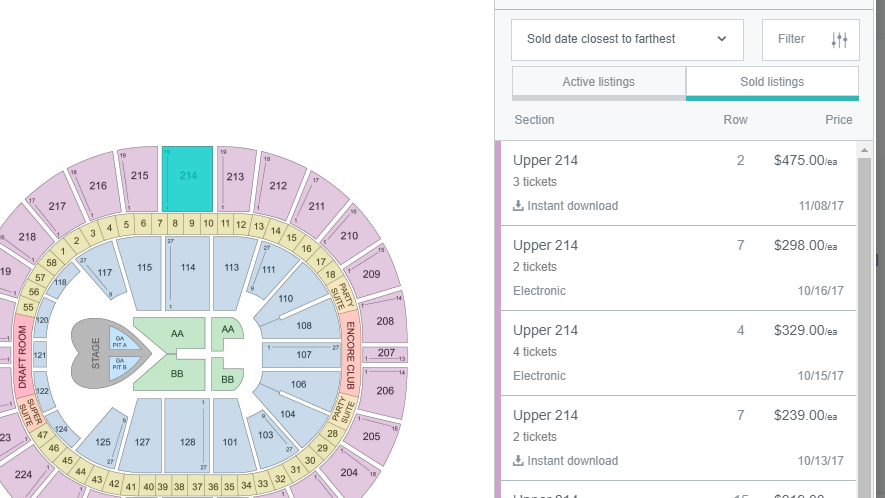
Task: Select GA PIT B on seating map
Action: (x=122, y=366)
